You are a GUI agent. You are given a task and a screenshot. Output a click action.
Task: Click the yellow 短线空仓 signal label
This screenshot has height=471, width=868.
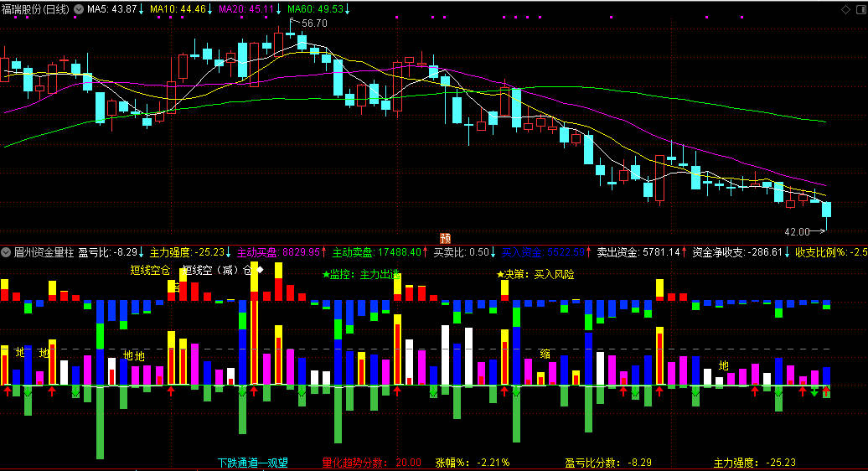click(x=150, y=270)
